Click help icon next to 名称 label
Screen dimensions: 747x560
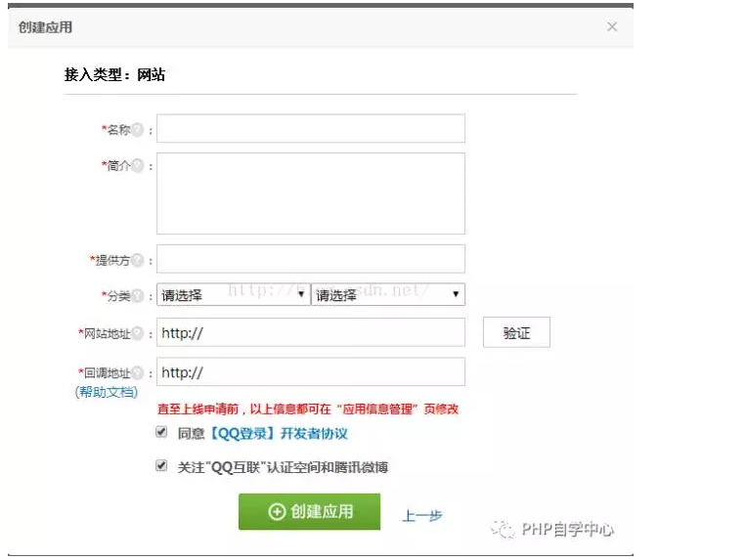click(137, 130)
